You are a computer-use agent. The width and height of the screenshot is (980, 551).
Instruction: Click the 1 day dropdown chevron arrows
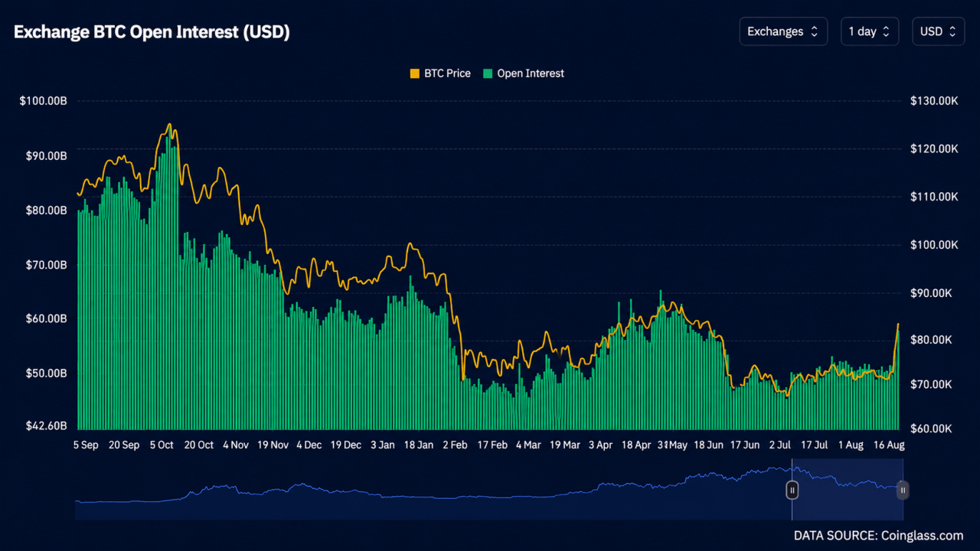[886, 31]
